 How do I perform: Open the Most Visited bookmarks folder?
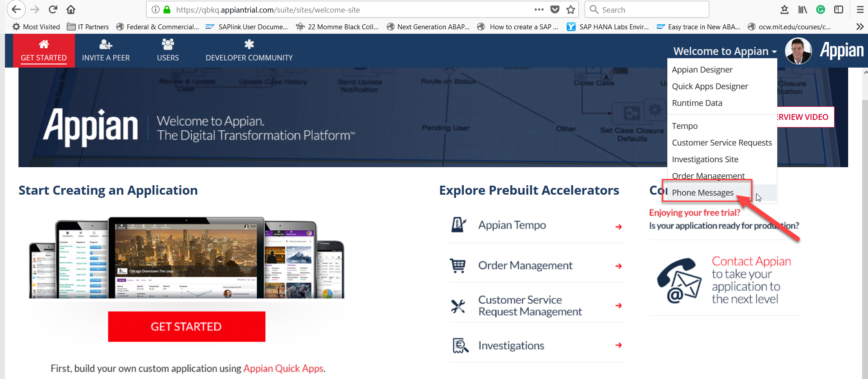(36, 27)
